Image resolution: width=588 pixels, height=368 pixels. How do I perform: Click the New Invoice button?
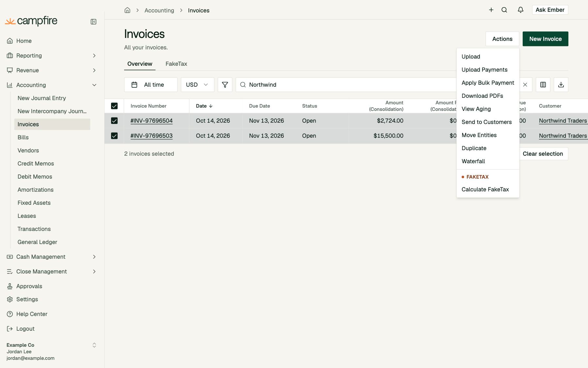[x=546, y=39]
